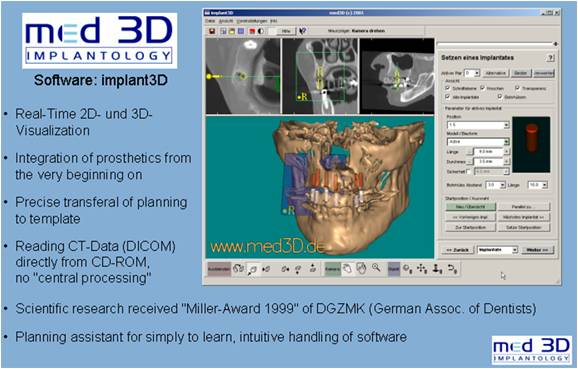The height and width of the screenshot is (369, 578).
Task: Enable the Sicherheit checkbox
Action: click(469, 171)
